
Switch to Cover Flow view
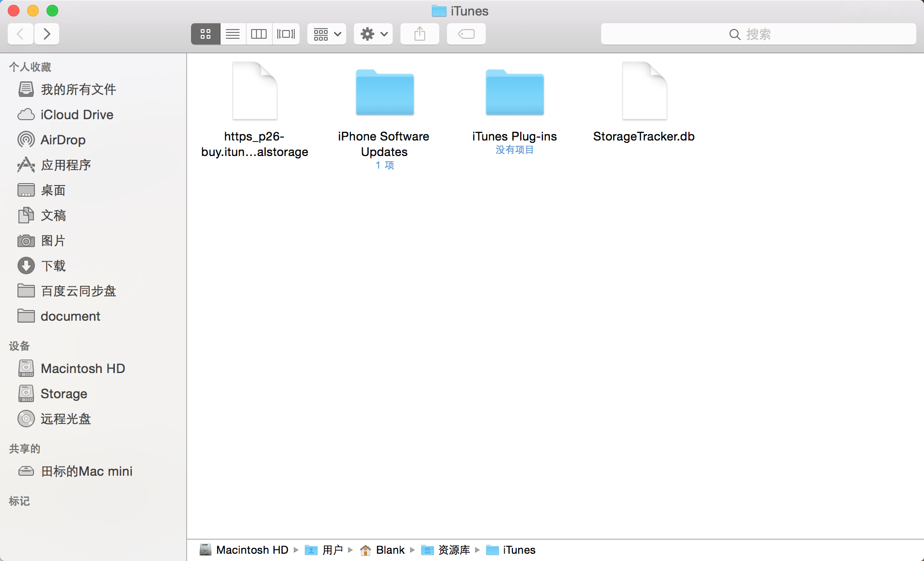click(x=286, y=34)
